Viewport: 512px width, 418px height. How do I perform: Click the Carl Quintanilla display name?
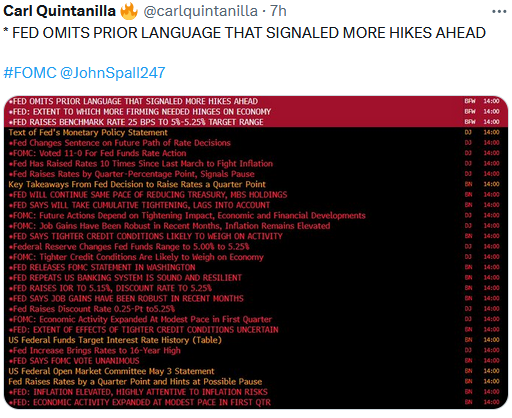[59, 11]
